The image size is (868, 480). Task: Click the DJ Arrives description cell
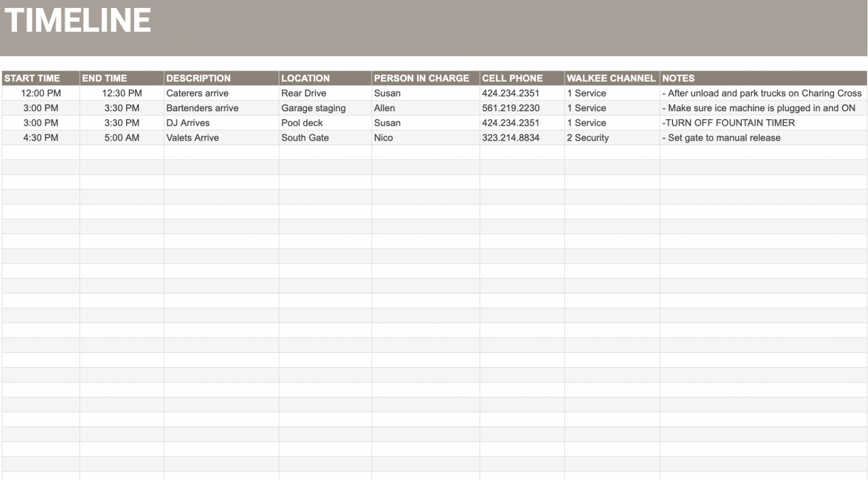pyautogui.click(x=186, y=123)
